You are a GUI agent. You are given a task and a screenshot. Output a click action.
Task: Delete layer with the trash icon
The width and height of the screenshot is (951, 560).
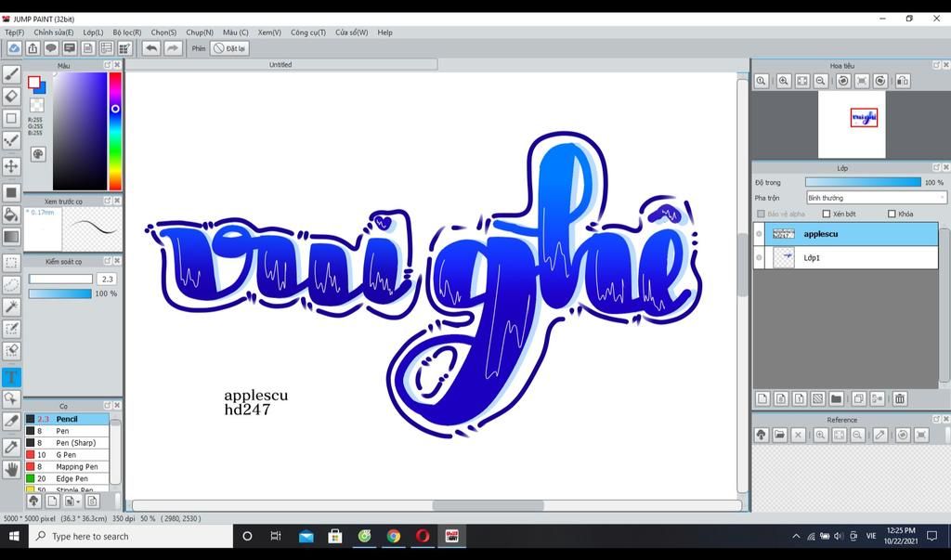click(900, 398)
